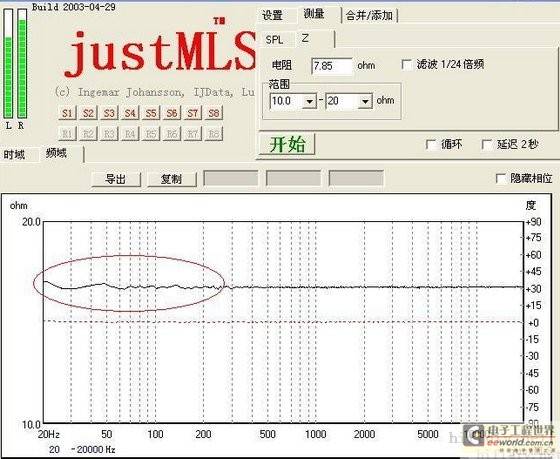Switch to the 时域 time domain tab
Image resolution: width=560 pixels, height=459 pixels.
click(14, 155)
